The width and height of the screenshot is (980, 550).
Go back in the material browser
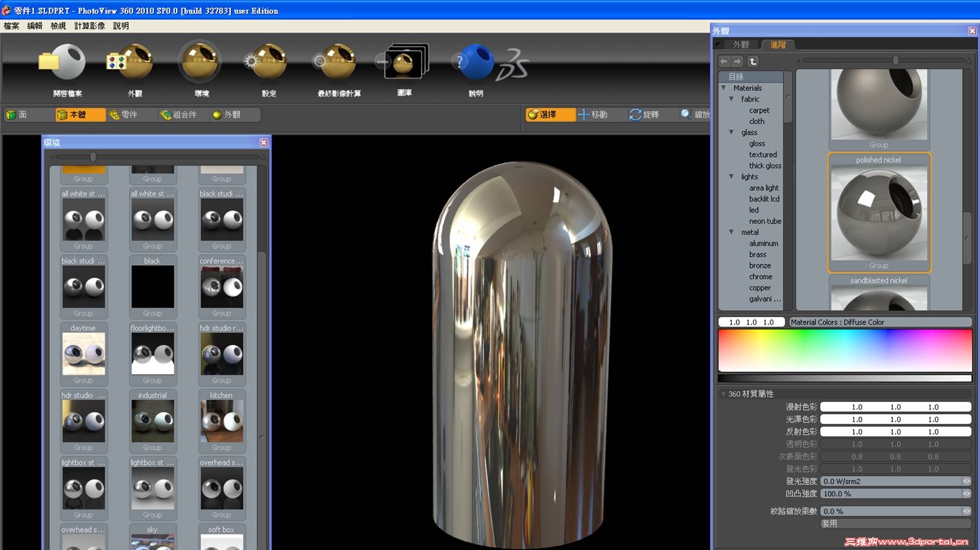724,61
